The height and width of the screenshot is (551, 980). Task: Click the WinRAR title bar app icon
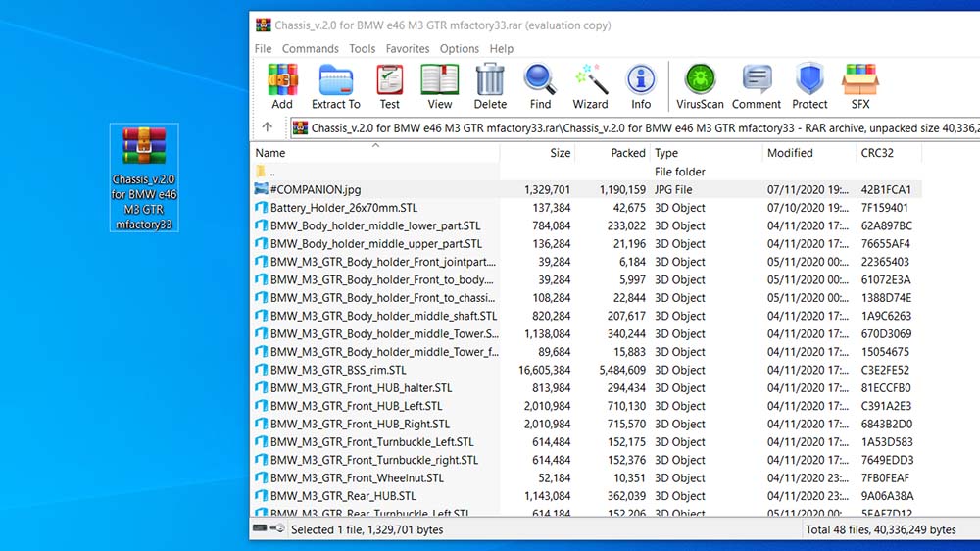click(x=263, y=25)
